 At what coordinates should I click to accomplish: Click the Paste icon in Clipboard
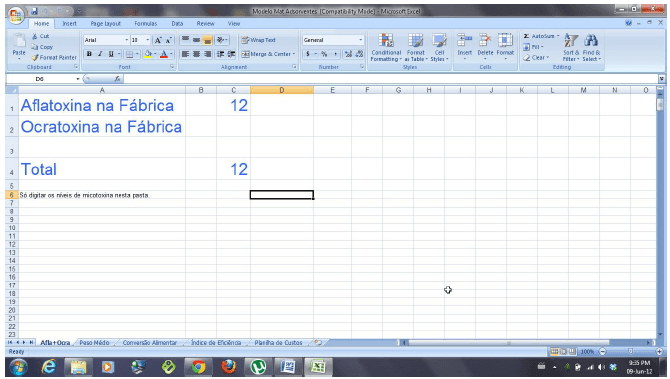tap(19, 41)
